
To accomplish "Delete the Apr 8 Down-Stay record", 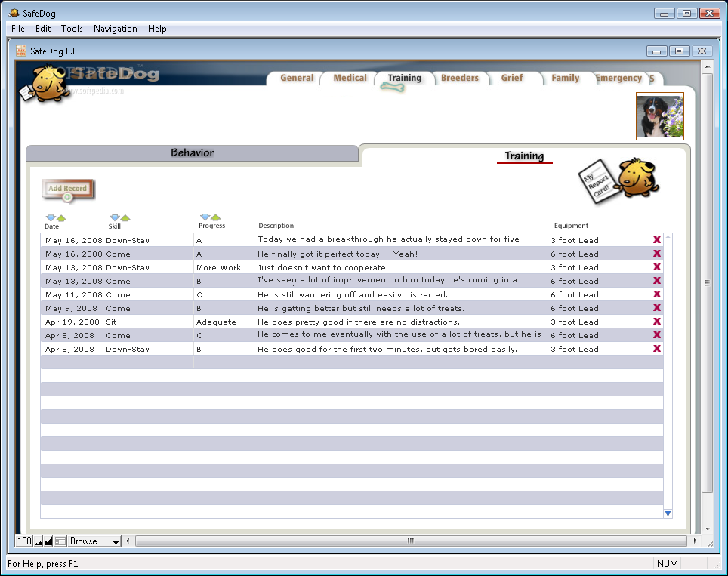I will click(x=656, y=349).
